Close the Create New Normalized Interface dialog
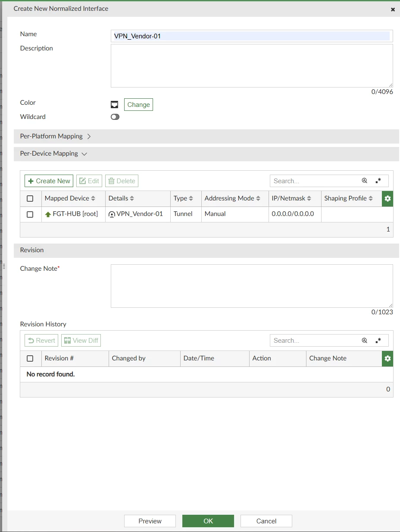 click(x=393, y=9)
